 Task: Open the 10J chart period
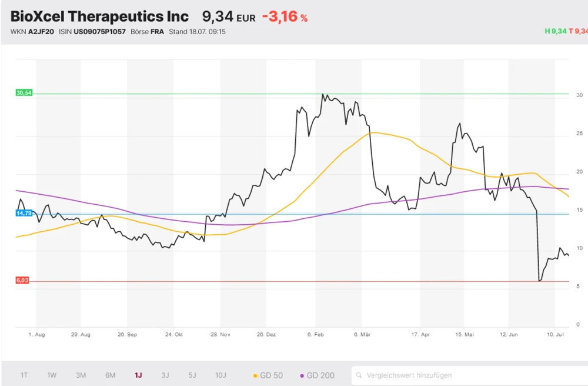220,375
